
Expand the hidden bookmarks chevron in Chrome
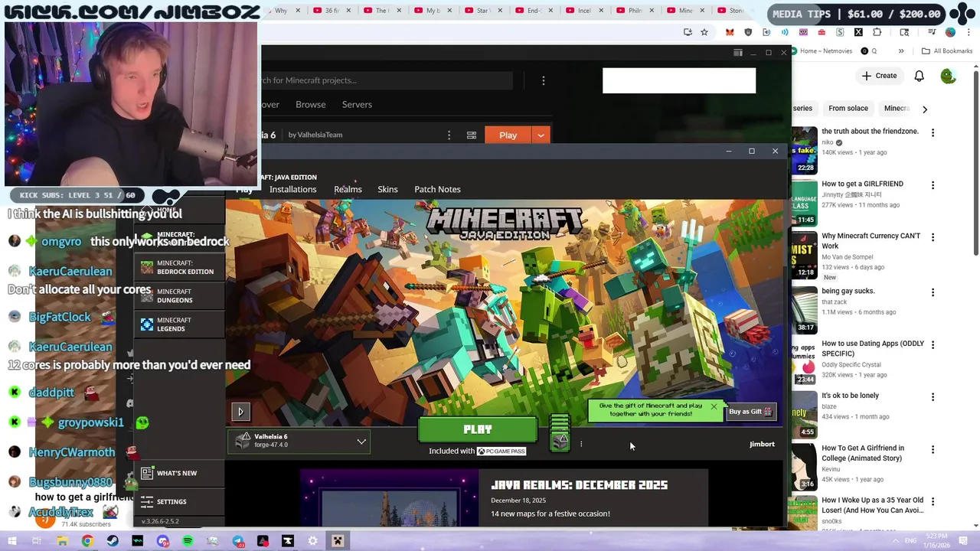(901, 51)
